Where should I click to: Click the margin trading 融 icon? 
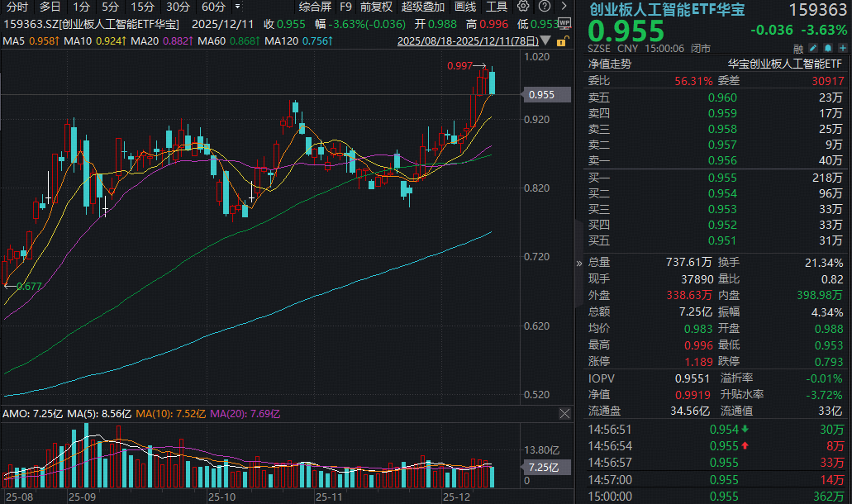pos(797,50)
